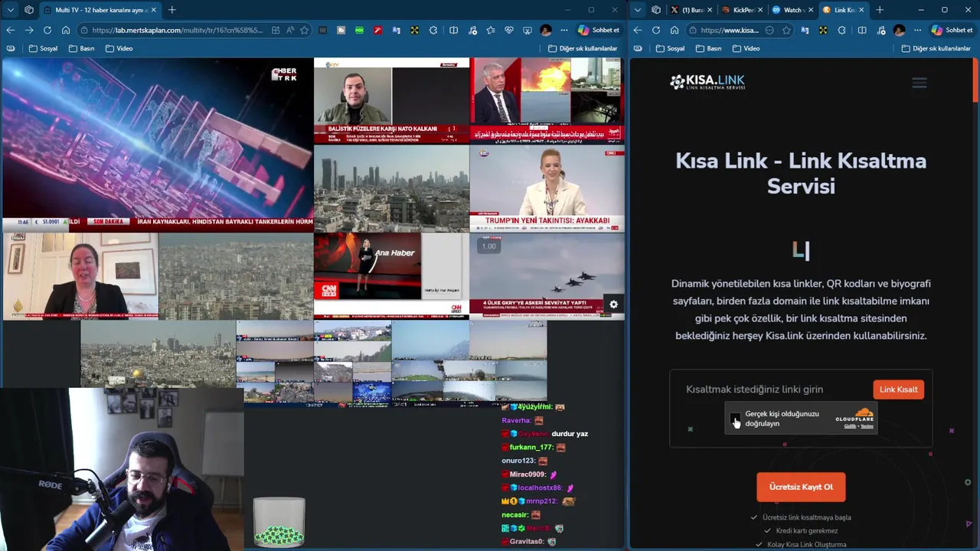Open home page in the right browser window

pos(675,30)
